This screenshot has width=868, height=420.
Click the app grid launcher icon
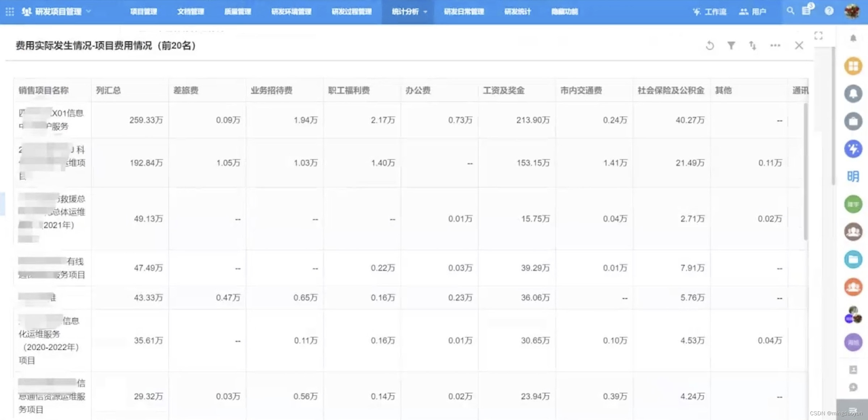(x=10, y=12)
